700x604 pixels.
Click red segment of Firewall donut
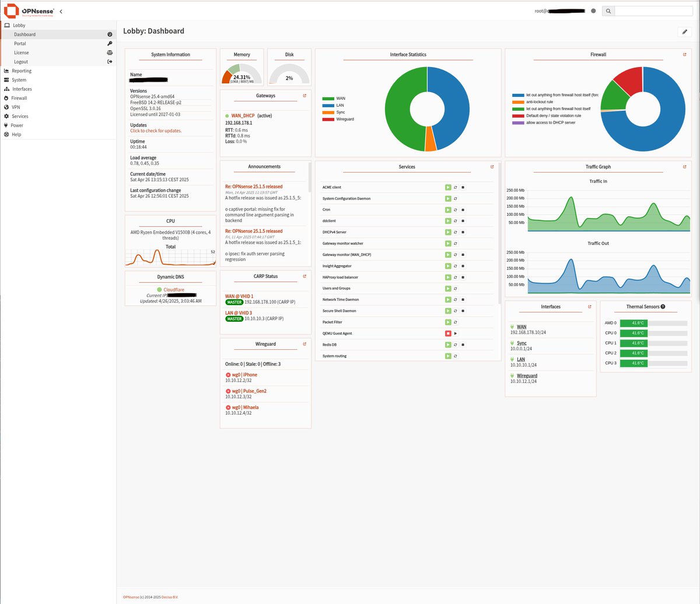[629, 80]
